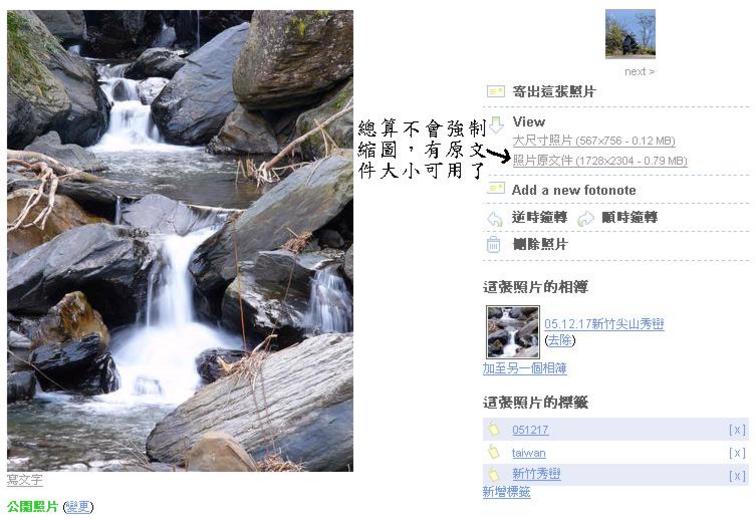Click 寫文字 to write a caption
Image resolution: width=756 pixels, height=519 pixels.
[x=25, y=479]
